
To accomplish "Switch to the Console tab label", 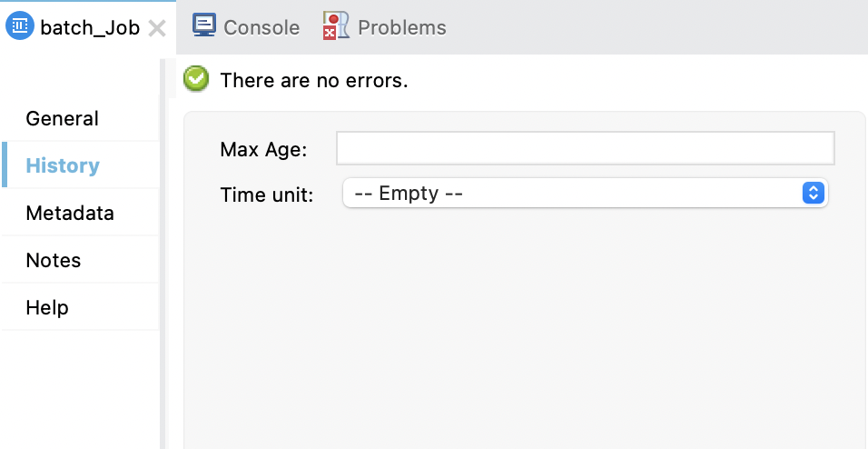I will pos(261,28).
